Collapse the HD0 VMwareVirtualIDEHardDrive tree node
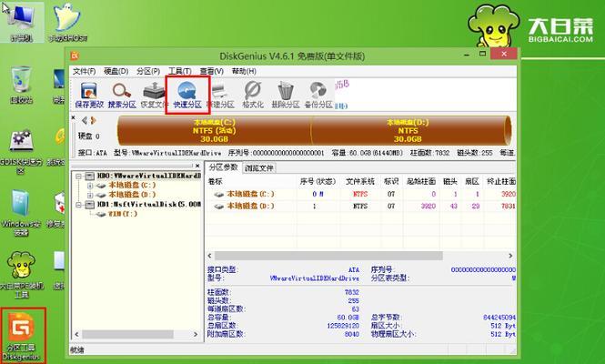Viewport: 605px width, 364px height. pyautogui.click(x=79, y=176)
